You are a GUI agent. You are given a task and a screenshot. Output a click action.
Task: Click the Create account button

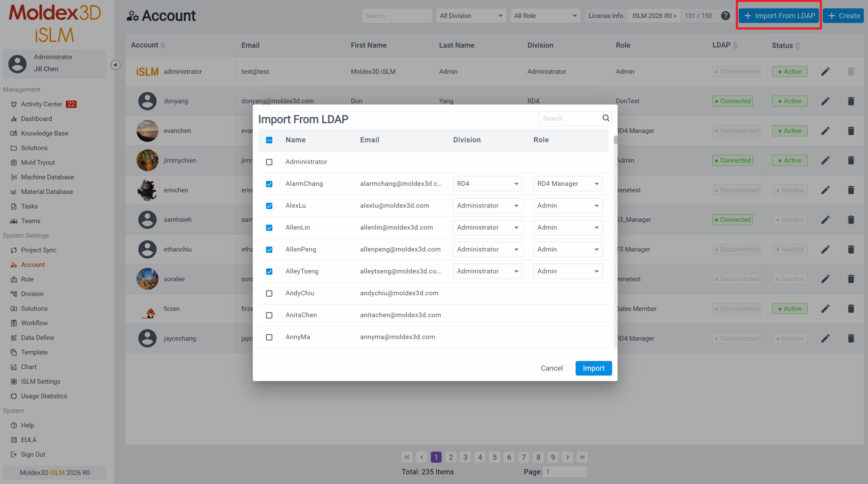point(843,16)
